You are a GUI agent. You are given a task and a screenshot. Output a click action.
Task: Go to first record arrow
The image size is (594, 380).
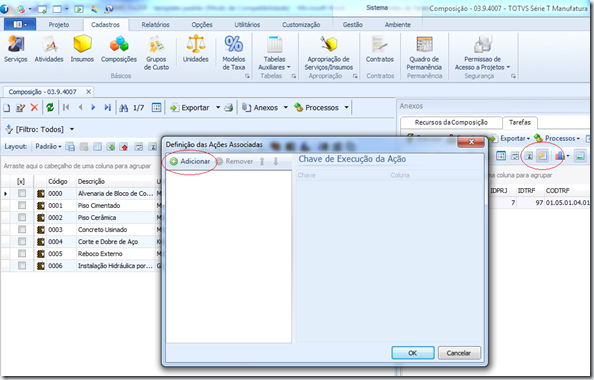[x=66, y=108]
